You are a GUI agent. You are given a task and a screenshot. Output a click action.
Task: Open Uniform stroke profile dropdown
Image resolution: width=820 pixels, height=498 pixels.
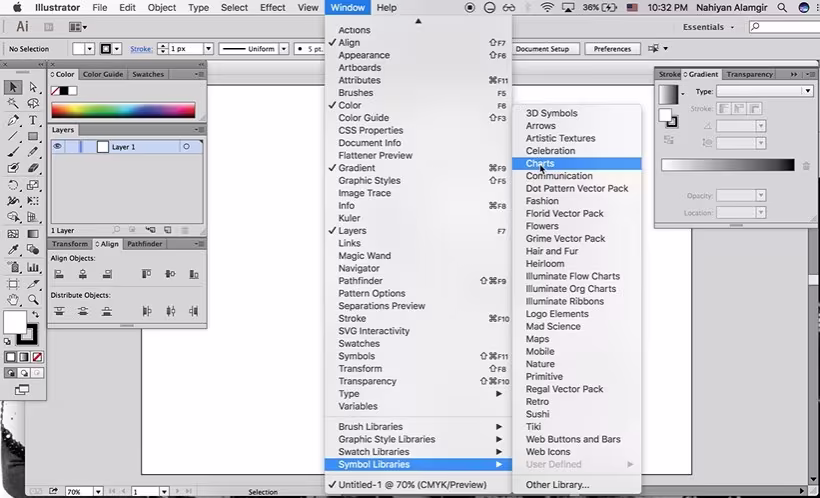click(284, 49)
